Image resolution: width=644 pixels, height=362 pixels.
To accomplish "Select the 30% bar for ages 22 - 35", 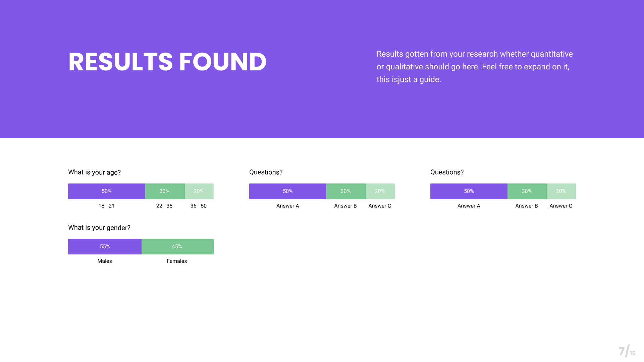I will pyautogui.click(x=165, y=191).
